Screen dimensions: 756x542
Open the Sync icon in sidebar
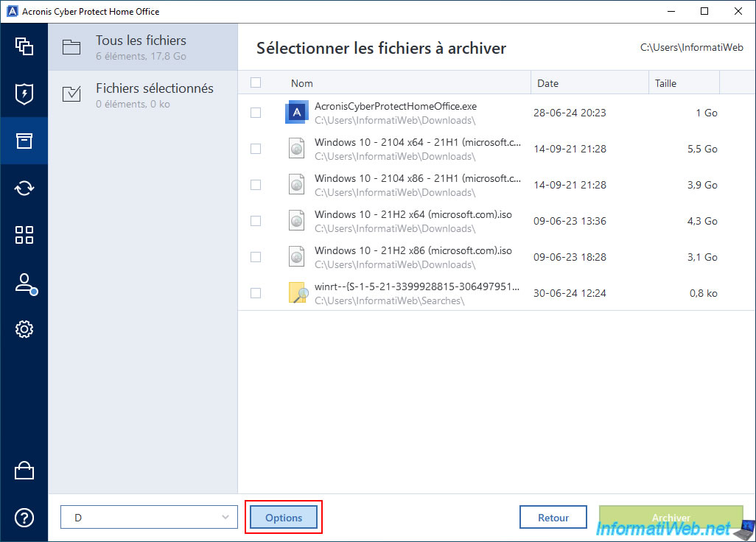click(x=24, y=188)
